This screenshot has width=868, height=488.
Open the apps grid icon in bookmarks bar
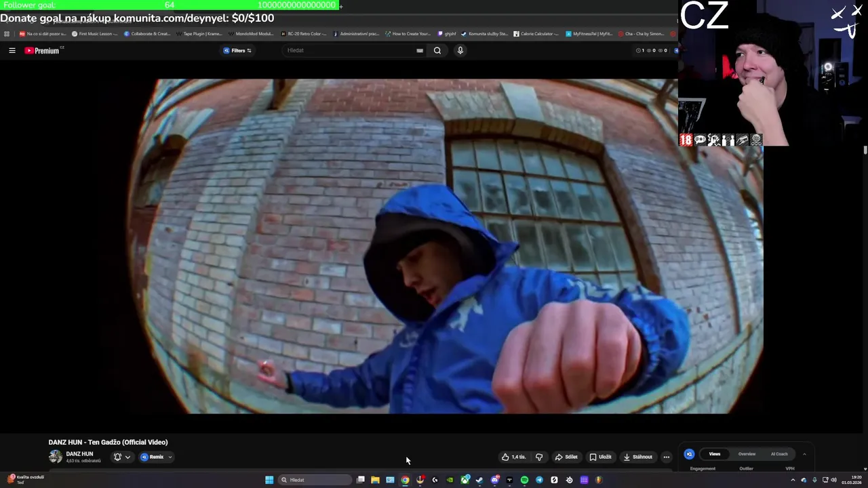click(x=7, y=33)
